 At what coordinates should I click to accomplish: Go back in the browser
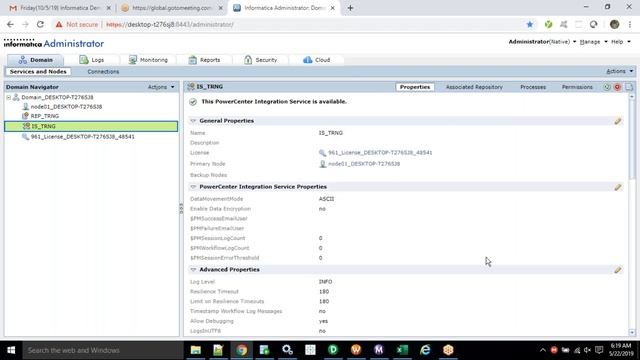click(10, 24)
